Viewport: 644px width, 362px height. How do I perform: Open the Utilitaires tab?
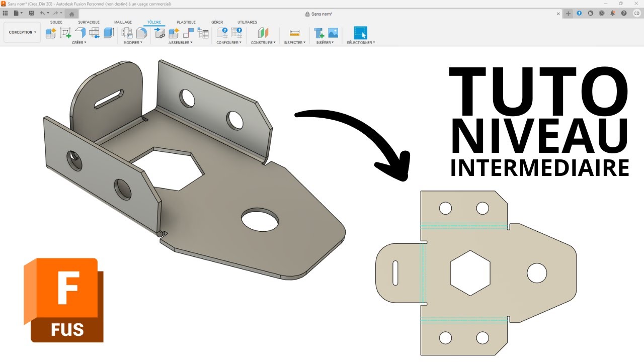[247, 22]
